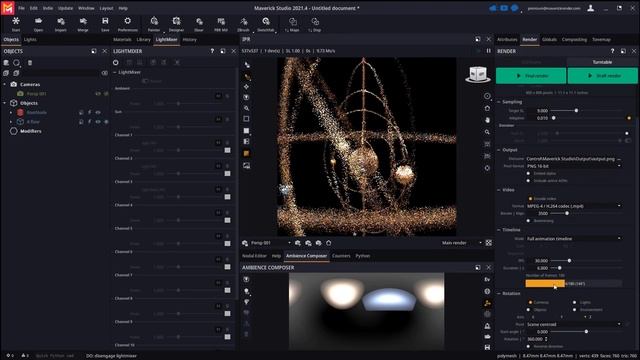The height and width of the screenshot is (360, 640).
Task: Toggle Embed alpha output option
Action: 529,173
